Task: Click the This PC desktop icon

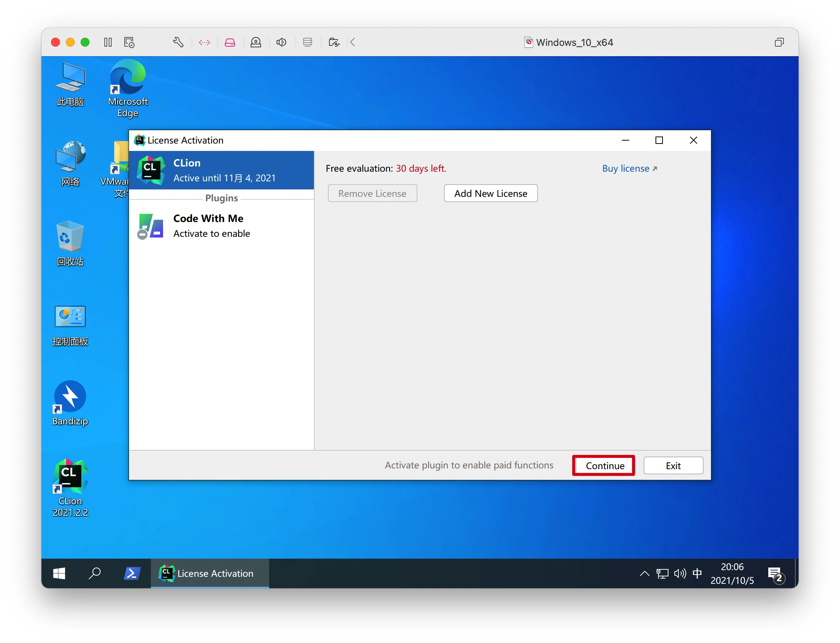Action: [70, 84]
